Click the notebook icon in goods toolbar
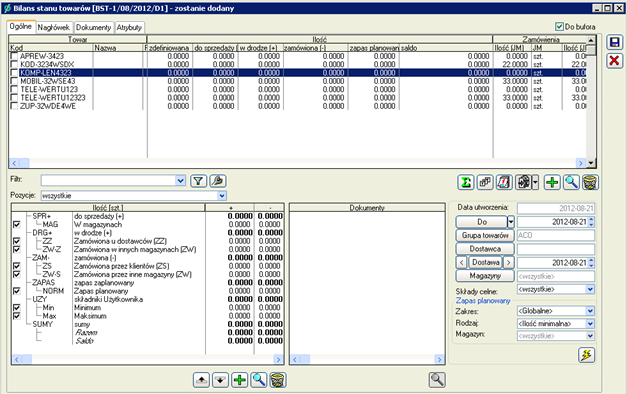 point(504,182)
